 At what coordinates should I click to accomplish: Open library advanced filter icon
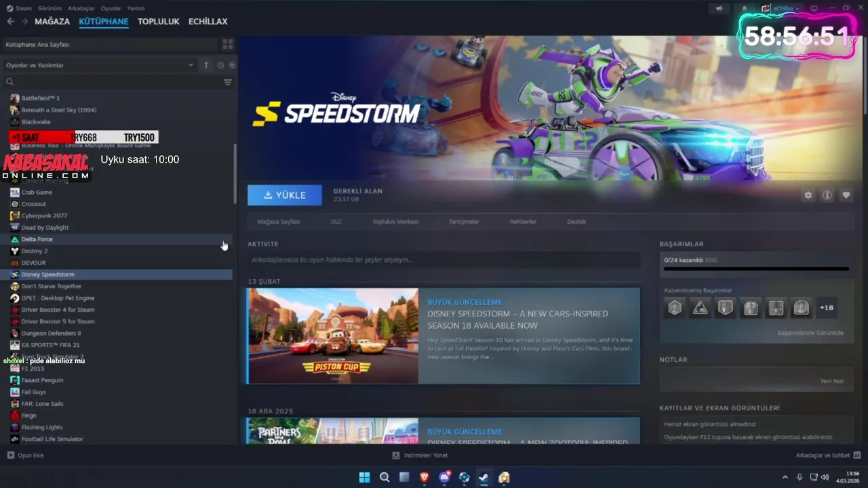[x=228, y=82]
